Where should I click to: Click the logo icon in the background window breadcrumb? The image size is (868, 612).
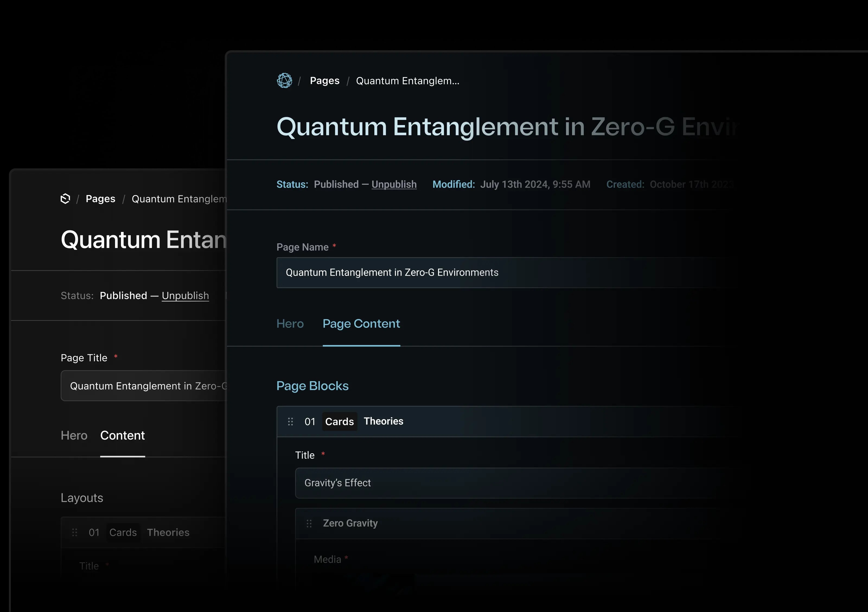(65, 199)
